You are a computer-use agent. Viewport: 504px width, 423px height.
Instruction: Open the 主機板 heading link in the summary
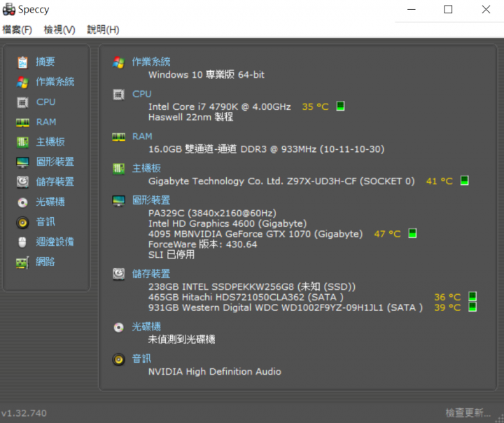[x=146, y=168]
